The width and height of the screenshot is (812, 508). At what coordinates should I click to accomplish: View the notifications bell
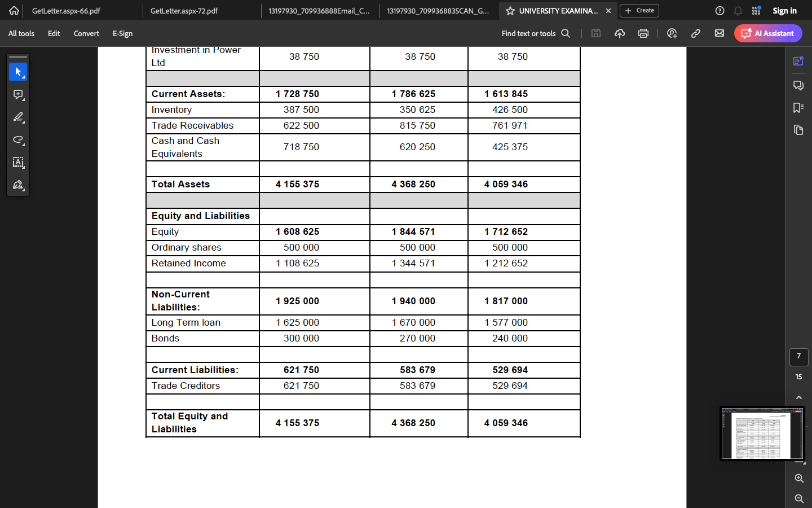coord(738,11)
